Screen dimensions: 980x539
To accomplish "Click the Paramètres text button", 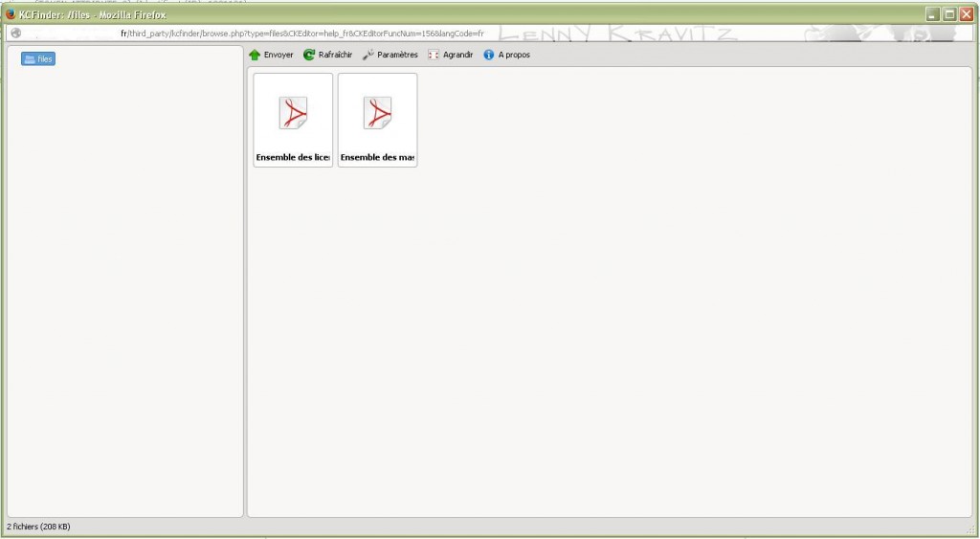I will [397, 55].
